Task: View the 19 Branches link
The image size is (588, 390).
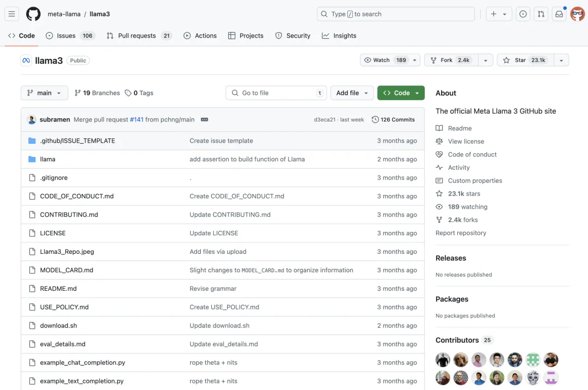Action: (x=97, y=93)
